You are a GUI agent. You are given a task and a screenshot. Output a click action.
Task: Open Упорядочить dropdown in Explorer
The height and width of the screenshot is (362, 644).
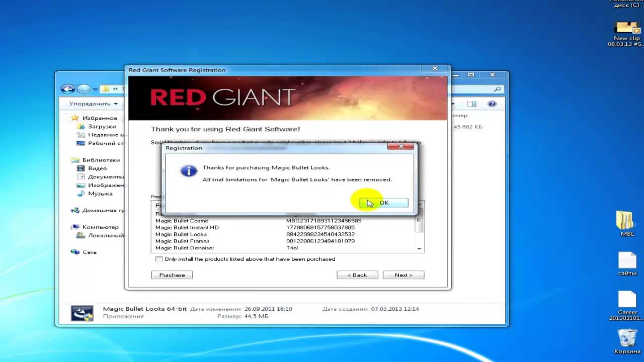click(94, 104)
